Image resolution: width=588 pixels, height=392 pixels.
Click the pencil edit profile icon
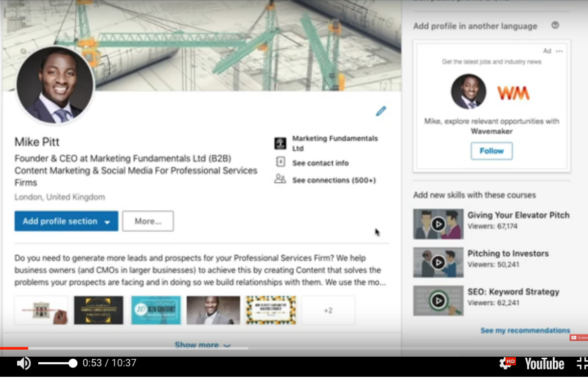point(381,111)
